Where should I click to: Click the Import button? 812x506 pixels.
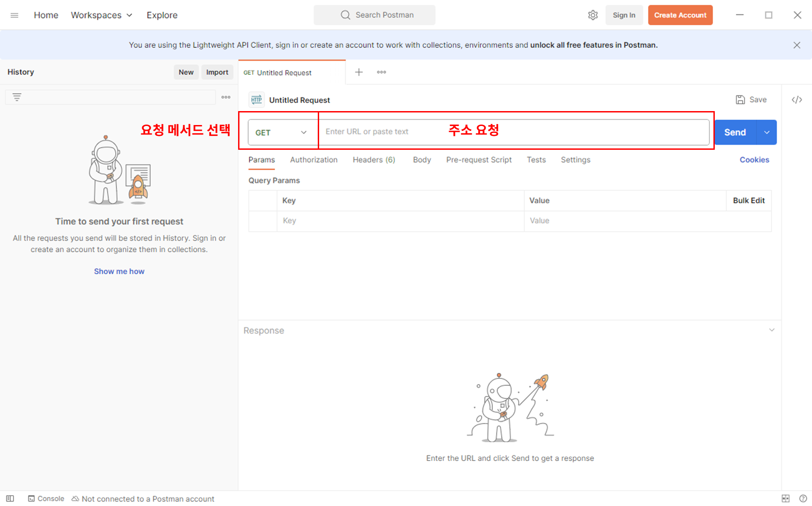217,72
